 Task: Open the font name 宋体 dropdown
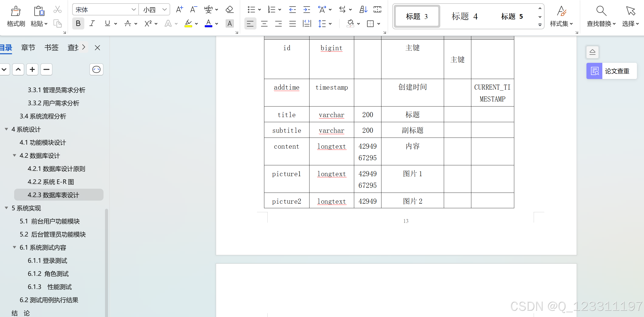click(134, 10)
